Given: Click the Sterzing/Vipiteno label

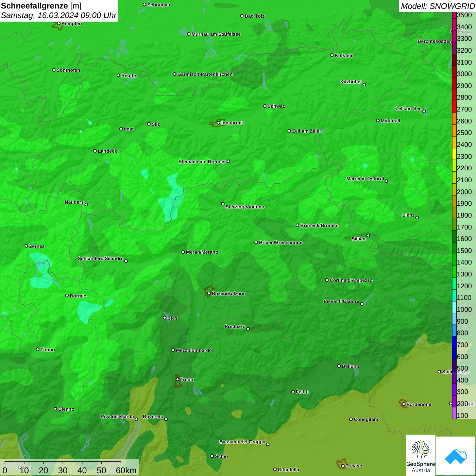Looking at the screenshot, I should pyautogui.click(x=245, y=207).
